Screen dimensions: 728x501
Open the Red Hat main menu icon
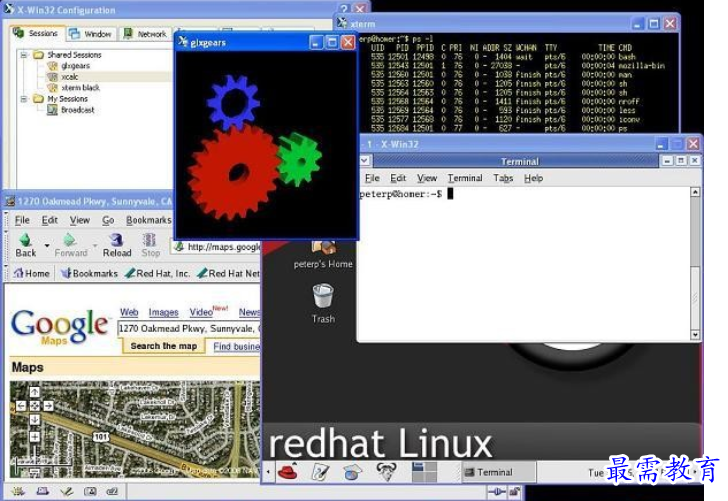288,472
